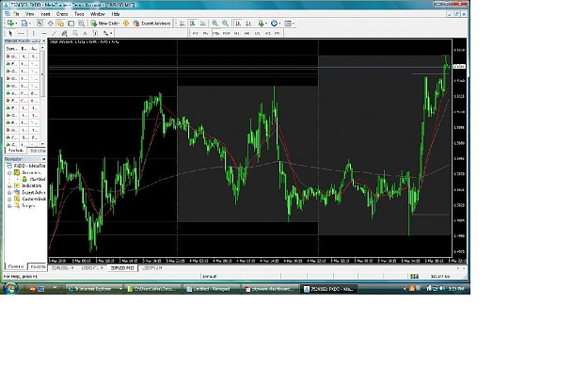The image size is (588, 368).
Task: Select the Text Label tool
Action: click(95, 33)
